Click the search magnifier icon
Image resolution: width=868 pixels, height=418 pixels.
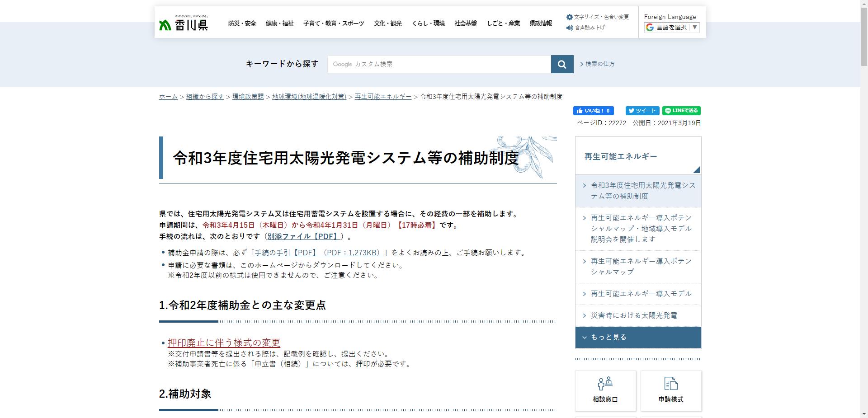pyautogui.click(x=561, y=64)
